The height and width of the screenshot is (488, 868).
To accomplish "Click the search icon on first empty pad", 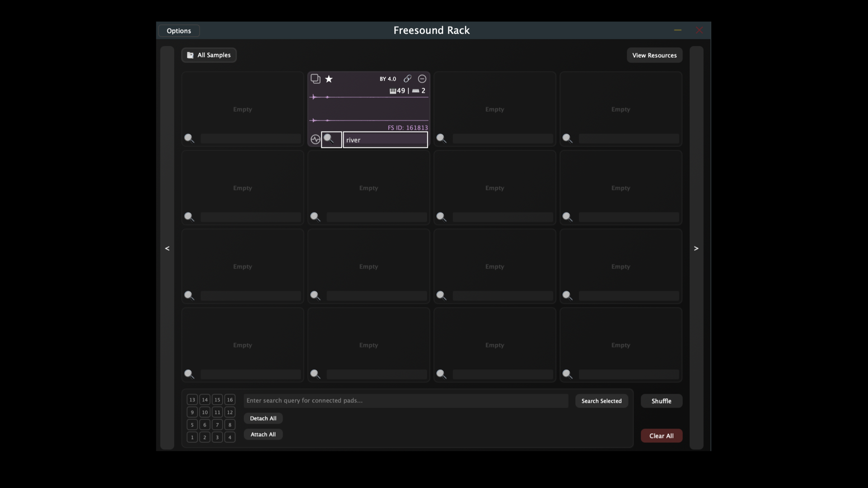I will pyautogui.click(x=189, y=139).
